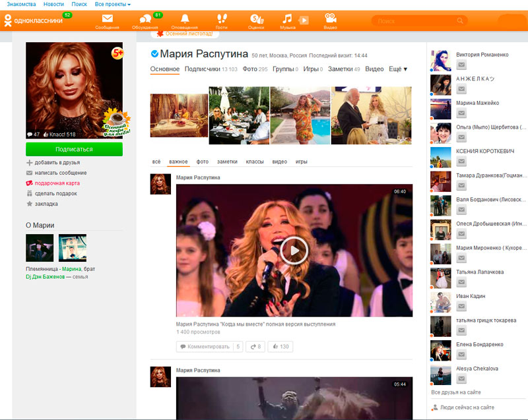Click envelope icon under АНЖЕЛКА
The image size is (528, 420).
461,89
